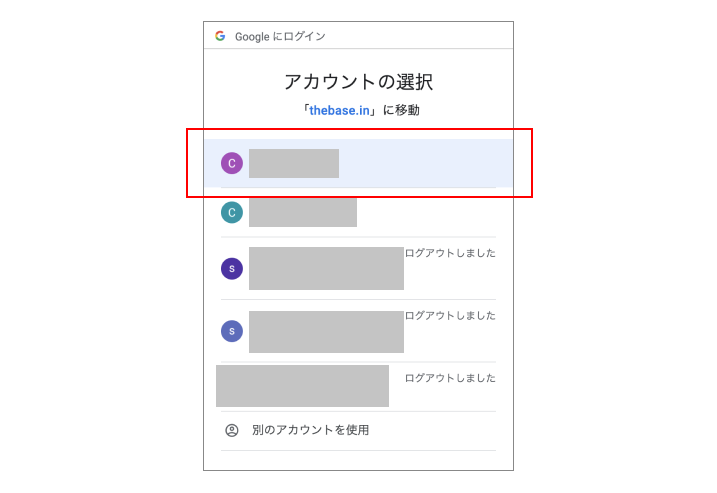This screenshot has height=493, width=717.
Task: Click the Google にログイン header text
Action: (x=280, y=37)
